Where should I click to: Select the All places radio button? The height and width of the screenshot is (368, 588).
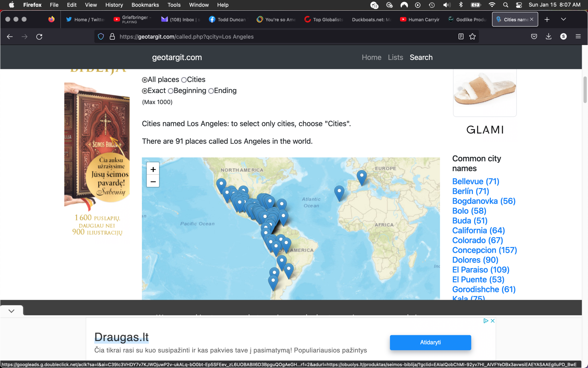pos(145,80)
